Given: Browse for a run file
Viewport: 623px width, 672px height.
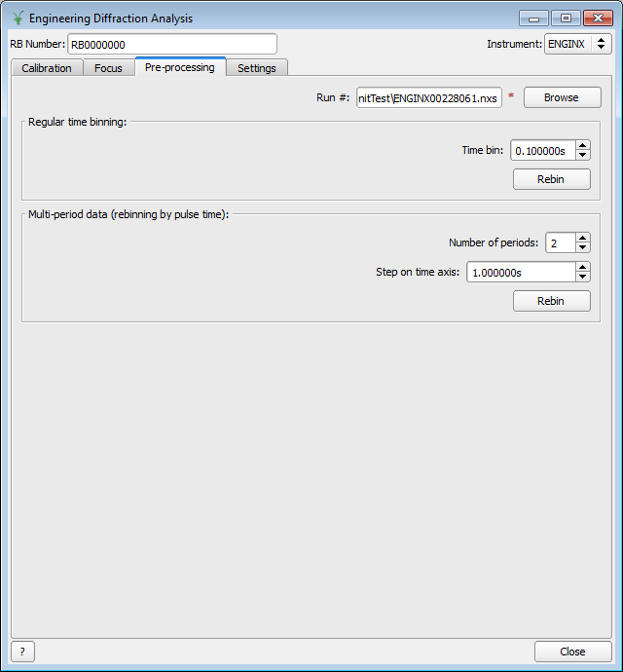Looking at the screenshot, I should 562,97.
